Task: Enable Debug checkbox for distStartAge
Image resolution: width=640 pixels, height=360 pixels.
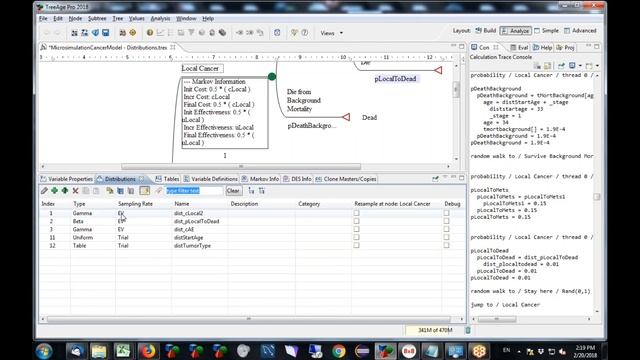Action: [x=446, y=237]
